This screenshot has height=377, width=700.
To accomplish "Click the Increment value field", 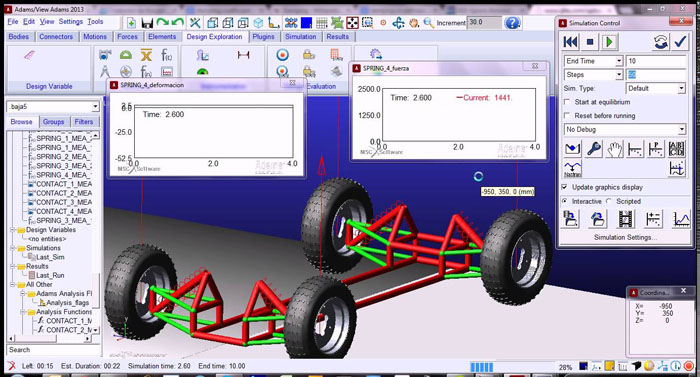I will tap(484, 22).
